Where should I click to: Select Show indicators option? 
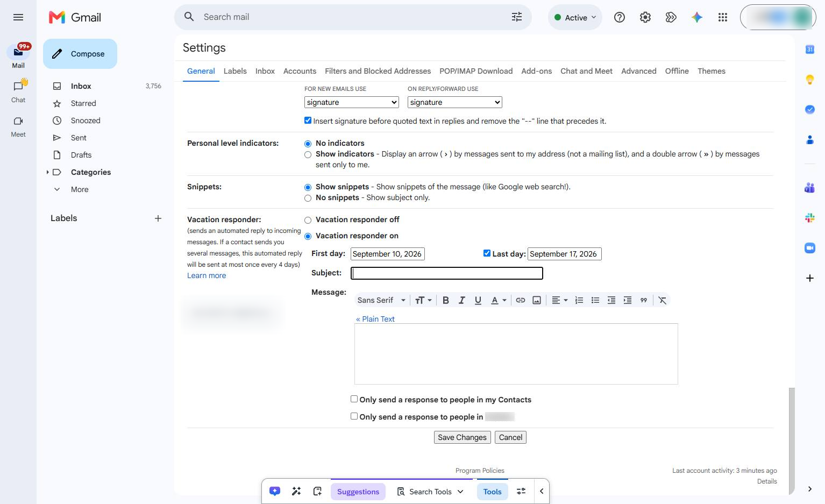click(x=308, y=154)
